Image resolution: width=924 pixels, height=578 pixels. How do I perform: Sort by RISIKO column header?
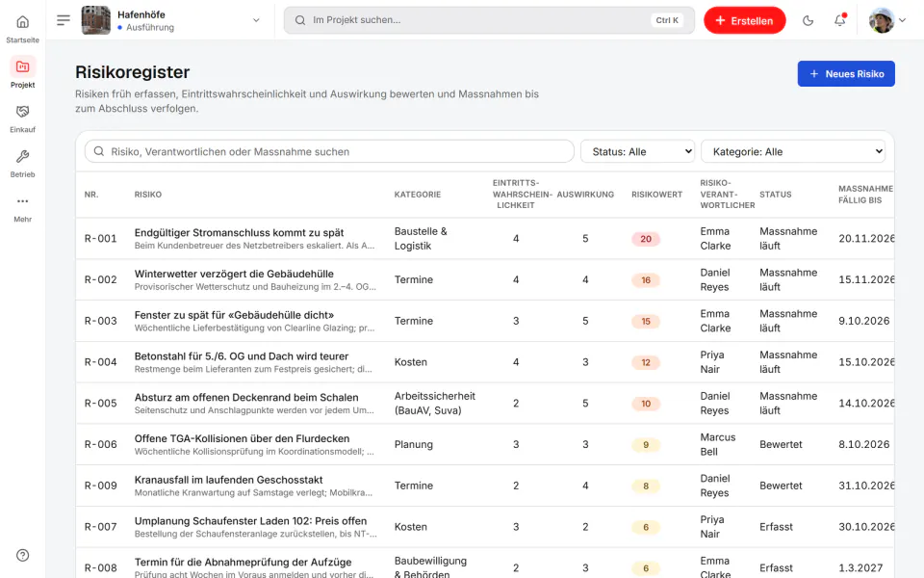click(x=148, y=194)
